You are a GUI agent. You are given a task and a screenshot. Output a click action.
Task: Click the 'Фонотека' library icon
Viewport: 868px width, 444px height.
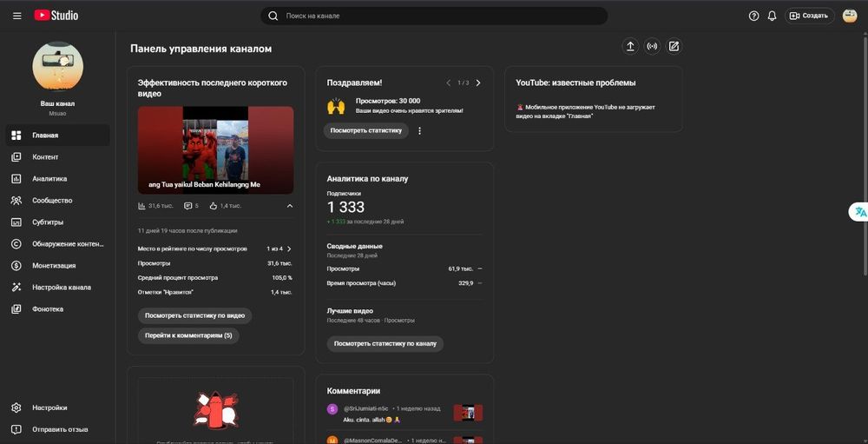pyautogui.click(x=16, y=308)
